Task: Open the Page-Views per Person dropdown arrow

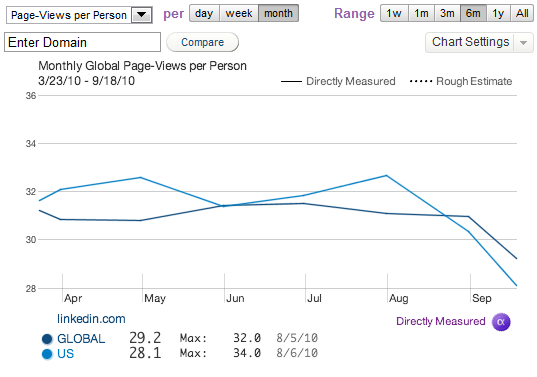Action: point(141,15)
